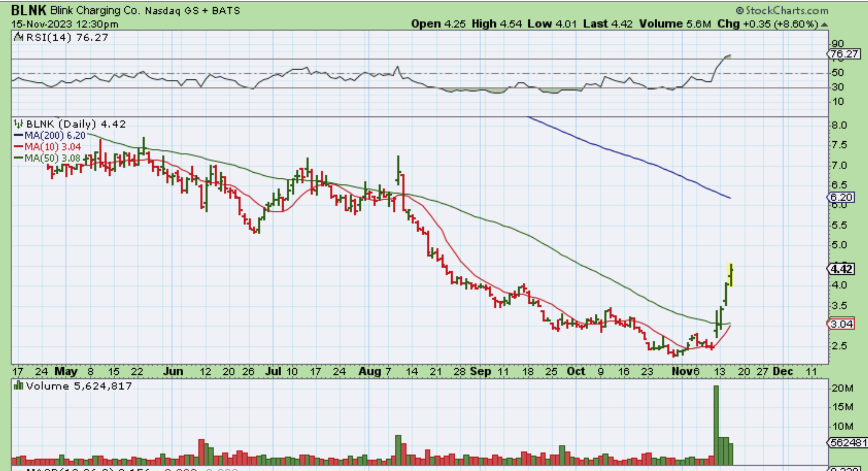This screenshot has height=471, width=868.
Task: Click the red MA(10) legend line swatch
Action: 18,147
